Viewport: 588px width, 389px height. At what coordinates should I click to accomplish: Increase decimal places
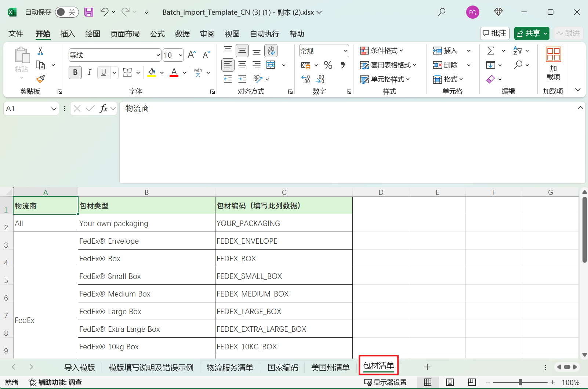point(306,79)
